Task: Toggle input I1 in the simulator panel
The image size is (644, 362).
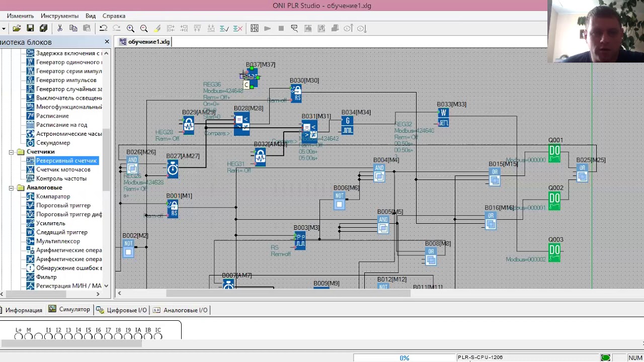Action: tap(48, 336)
